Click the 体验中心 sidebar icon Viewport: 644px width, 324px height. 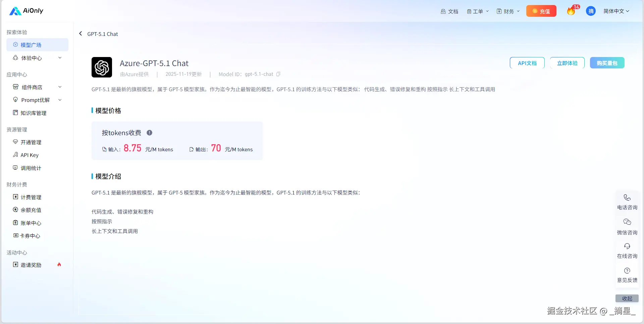click(15, 58)
